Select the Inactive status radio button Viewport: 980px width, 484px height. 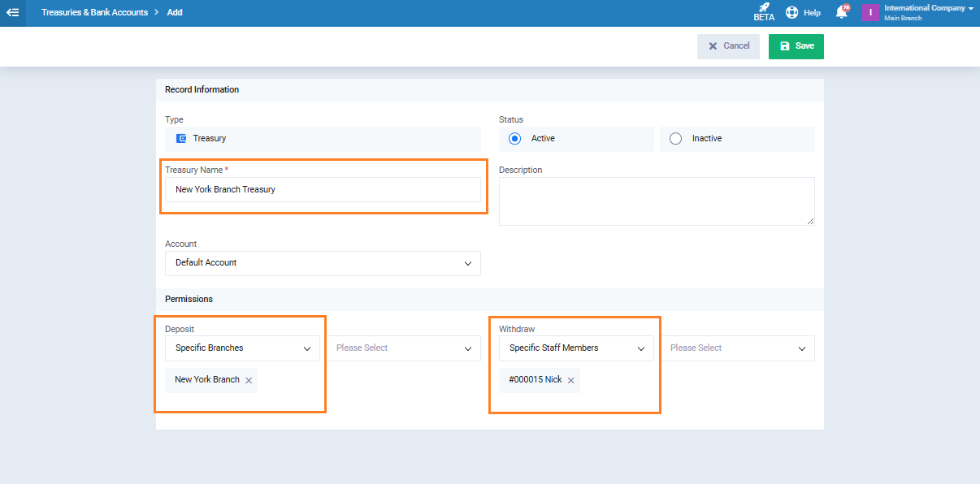675,139
